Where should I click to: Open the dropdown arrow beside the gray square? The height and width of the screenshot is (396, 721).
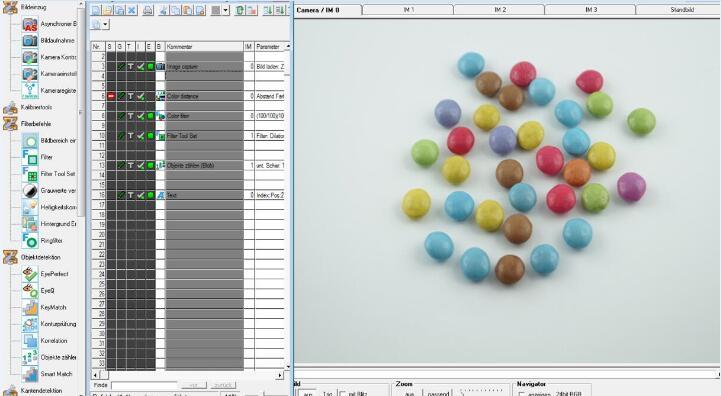point(226,10)
